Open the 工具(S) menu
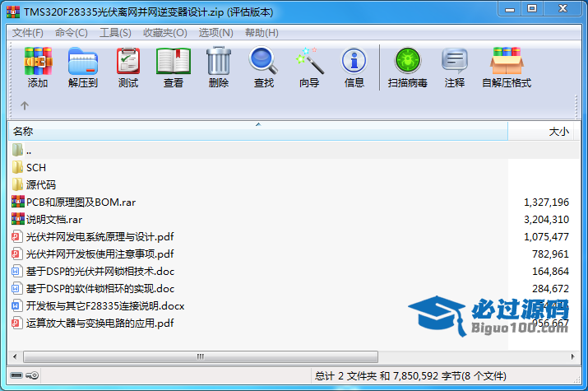Screen dimensions: 588x391 [115, 33]
